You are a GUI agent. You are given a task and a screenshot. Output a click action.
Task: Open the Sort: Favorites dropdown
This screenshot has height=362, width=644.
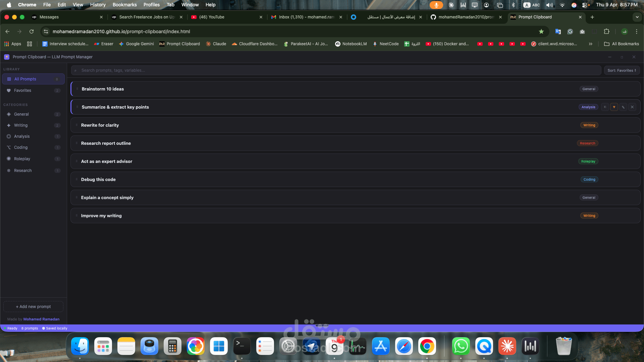pyautogui.click(x=622, y=70)
